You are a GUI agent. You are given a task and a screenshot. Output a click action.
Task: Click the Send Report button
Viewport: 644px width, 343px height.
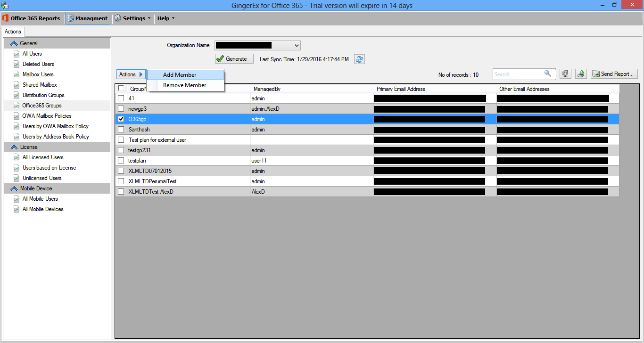[614, 74]
